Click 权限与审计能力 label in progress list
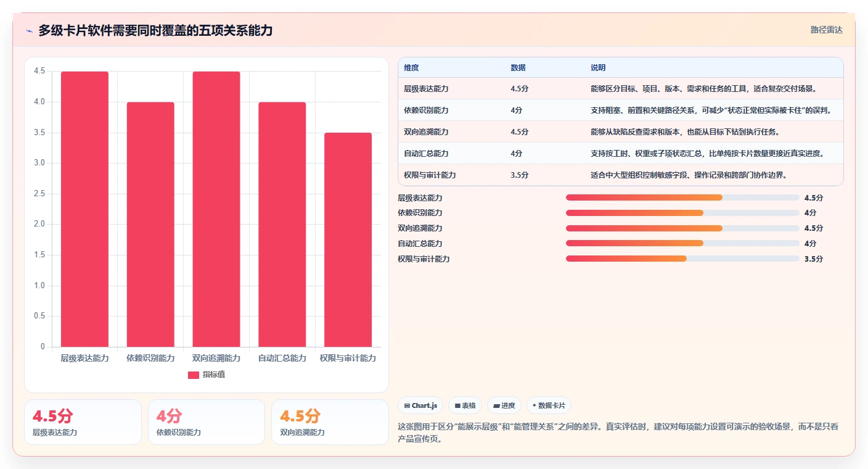This screenshot has height=469, width=868. 424,259
